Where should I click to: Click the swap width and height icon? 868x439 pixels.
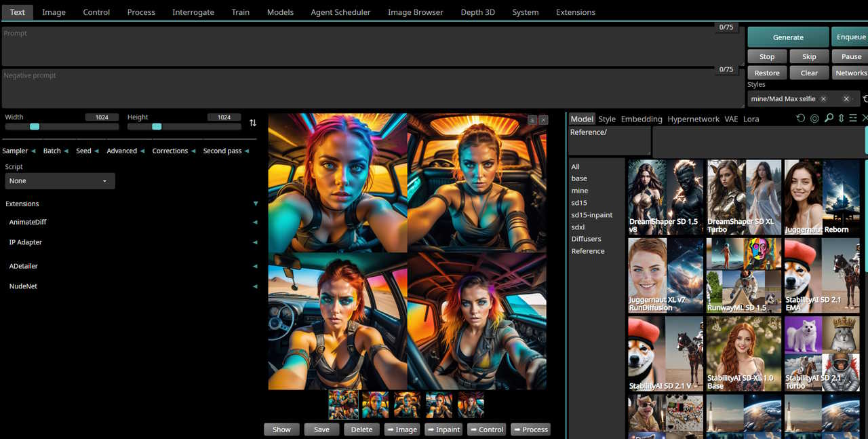coord(253,123)
